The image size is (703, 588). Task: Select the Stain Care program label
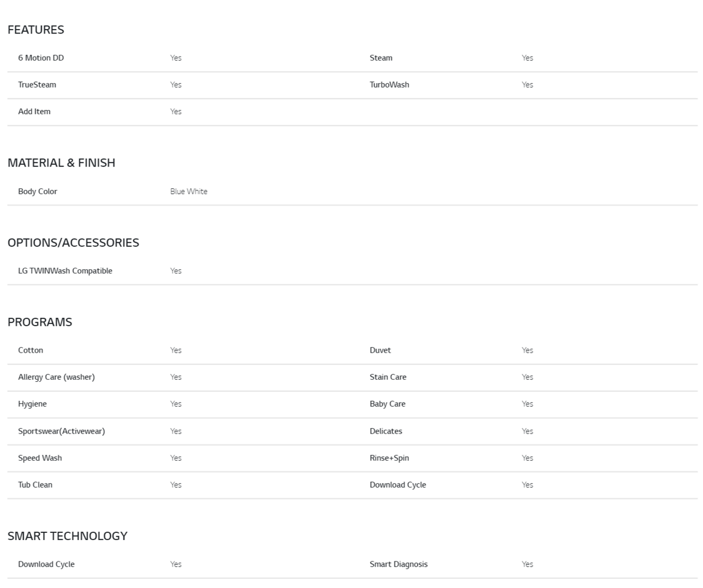(388, 377)
